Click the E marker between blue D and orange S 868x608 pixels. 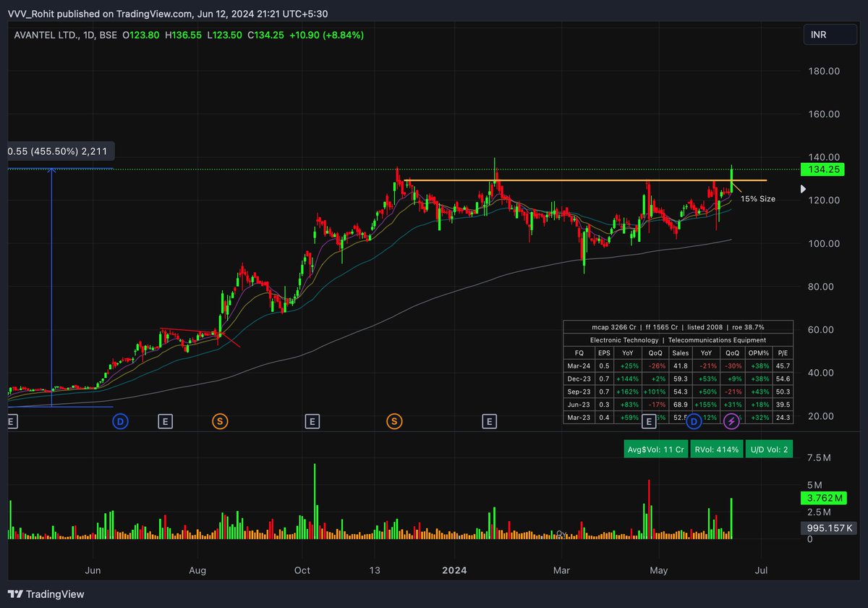tap(165, 421)
